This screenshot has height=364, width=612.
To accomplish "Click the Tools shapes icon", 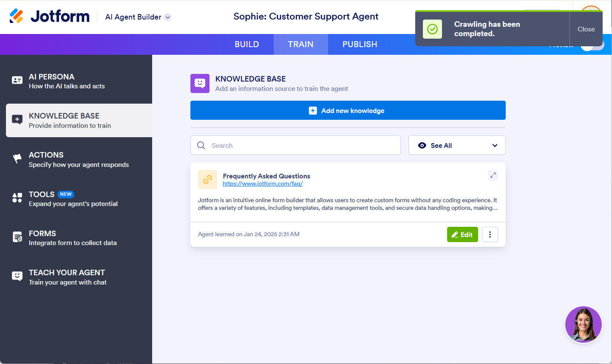I will 17,198.
